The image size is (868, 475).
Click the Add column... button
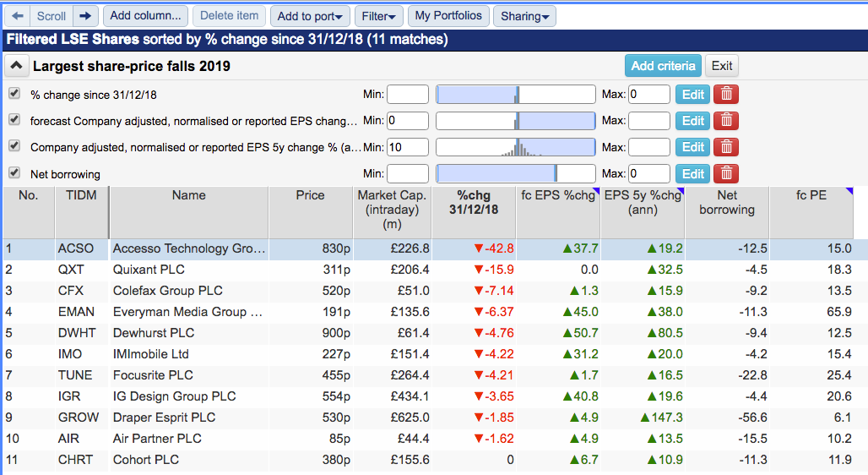tap(145, 15)
